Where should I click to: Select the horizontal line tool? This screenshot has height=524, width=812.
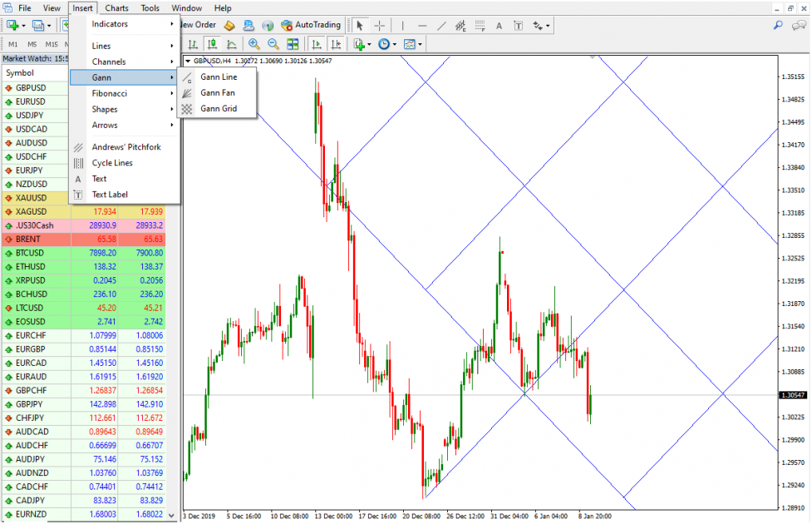tap(422, 26)
